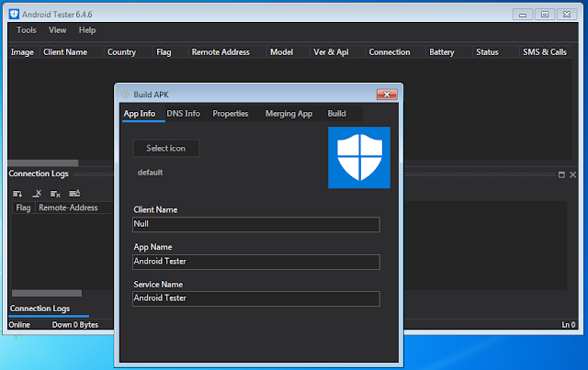Close the Android Tester main window
Viewport: 588px width, 370px height.
pos(567,15)
